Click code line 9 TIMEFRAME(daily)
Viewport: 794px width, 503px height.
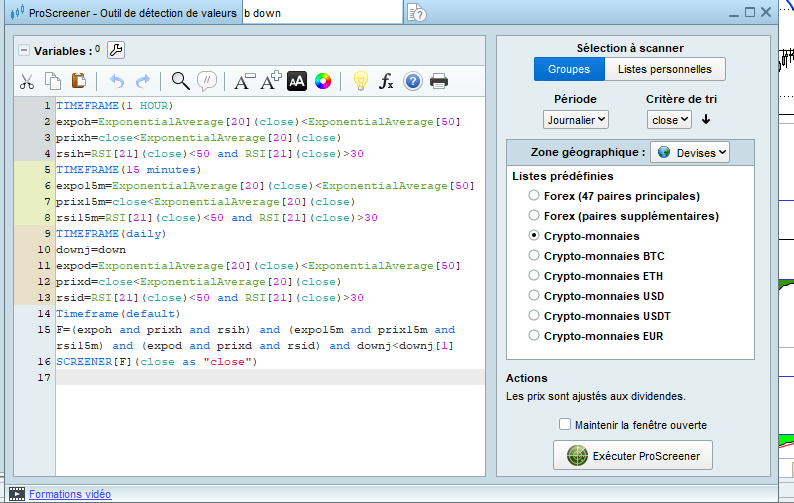tap(111, 234)
